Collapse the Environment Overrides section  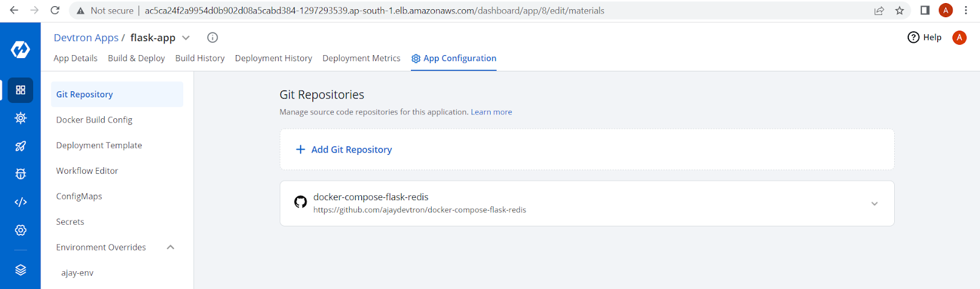click(170, 247)
